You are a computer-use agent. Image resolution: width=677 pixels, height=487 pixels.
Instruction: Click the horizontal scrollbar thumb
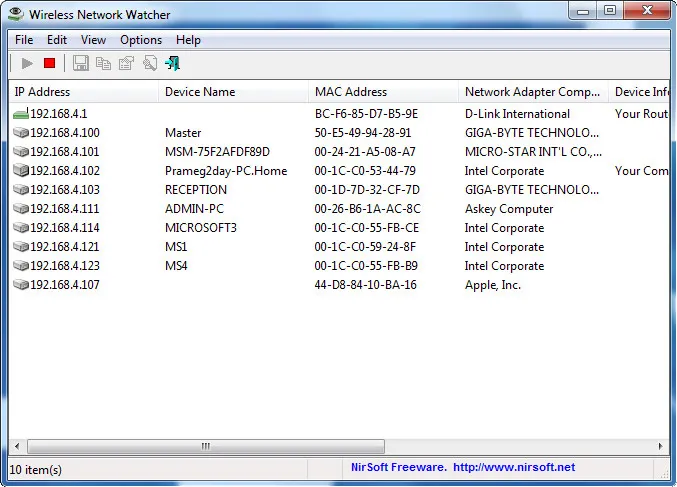click(206, 446)
